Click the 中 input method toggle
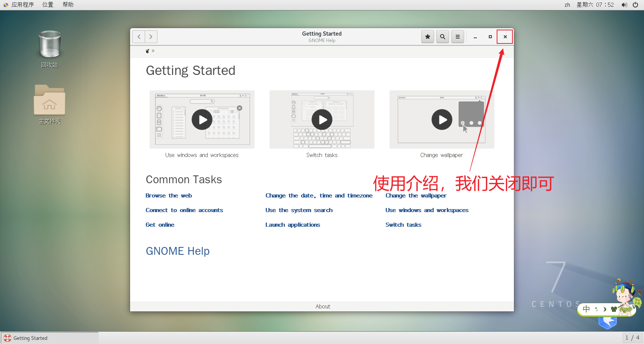The width and height of the screenshot is (644, 344). pos(586,309)
